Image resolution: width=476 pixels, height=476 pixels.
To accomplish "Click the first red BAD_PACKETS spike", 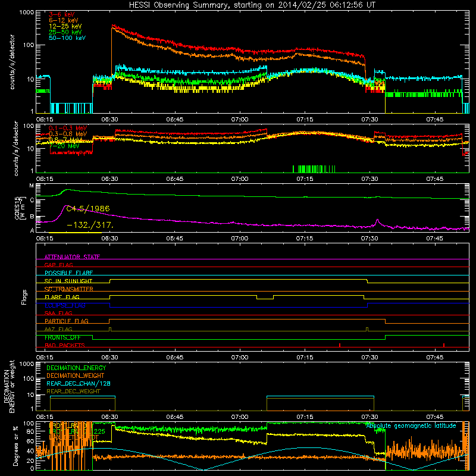I will (x=340, y=345).
